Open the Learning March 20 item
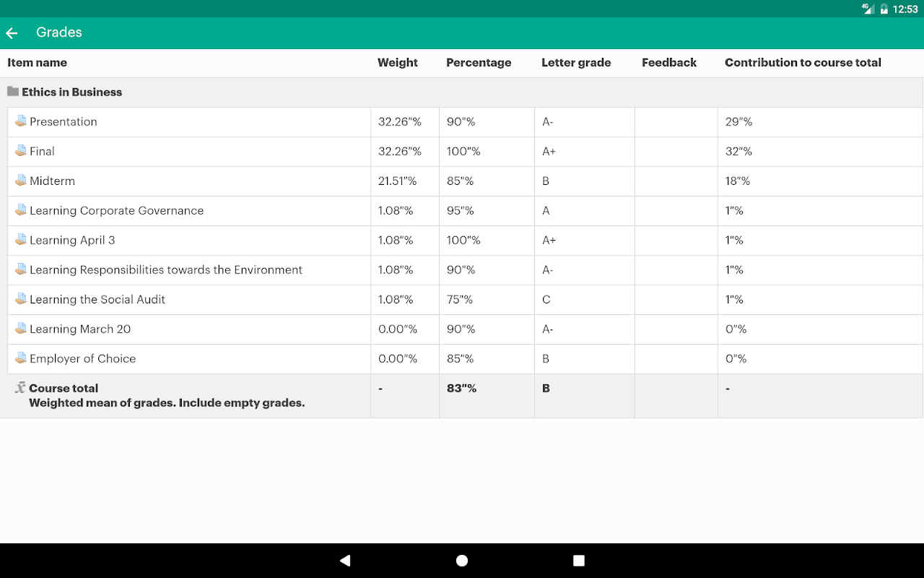 click(80, 329)
